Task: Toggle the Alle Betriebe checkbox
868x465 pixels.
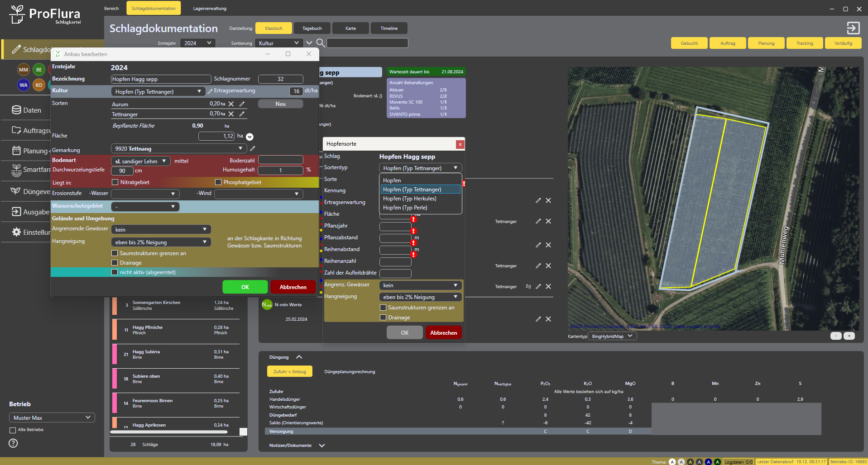Action: 13,430
